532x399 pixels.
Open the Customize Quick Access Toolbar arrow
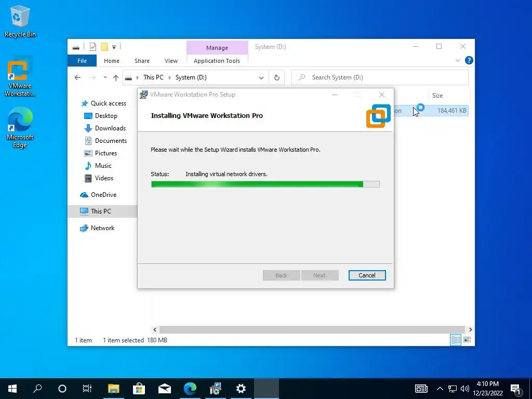[114, 47]
